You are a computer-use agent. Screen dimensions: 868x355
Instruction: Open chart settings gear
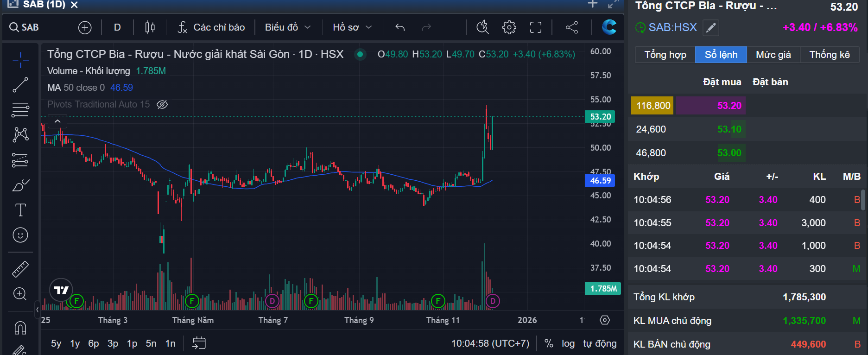509,27
